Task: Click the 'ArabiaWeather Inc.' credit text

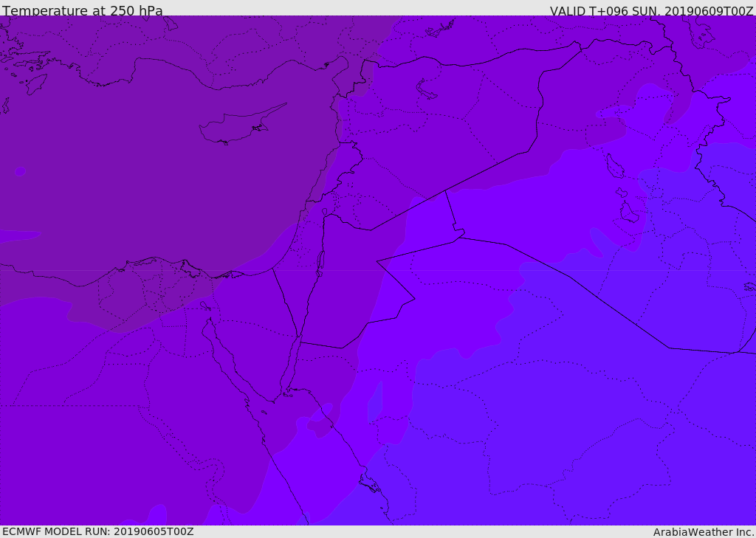Action: 704,532
